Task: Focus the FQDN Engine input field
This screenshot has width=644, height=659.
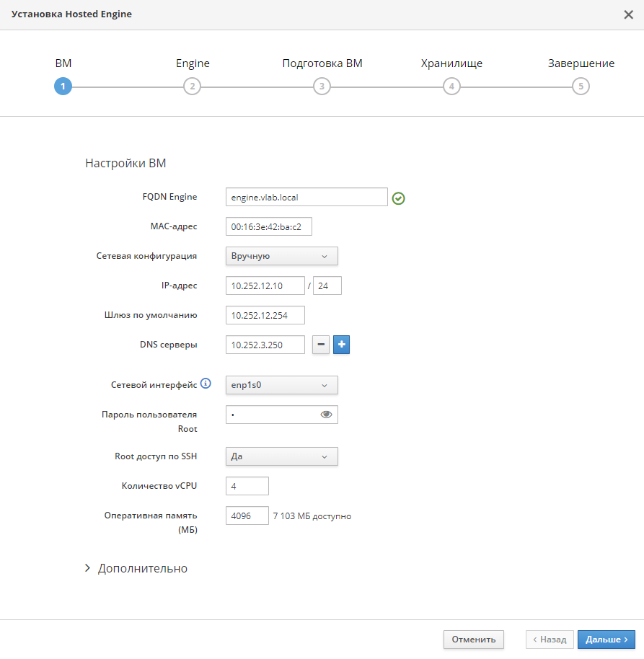Action: (306, 197)
